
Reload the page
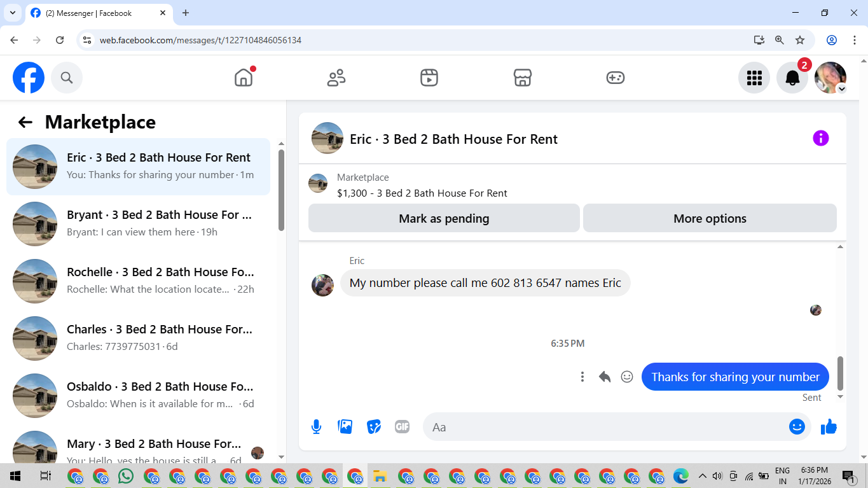pyautogui.click(x=60, y=40)
